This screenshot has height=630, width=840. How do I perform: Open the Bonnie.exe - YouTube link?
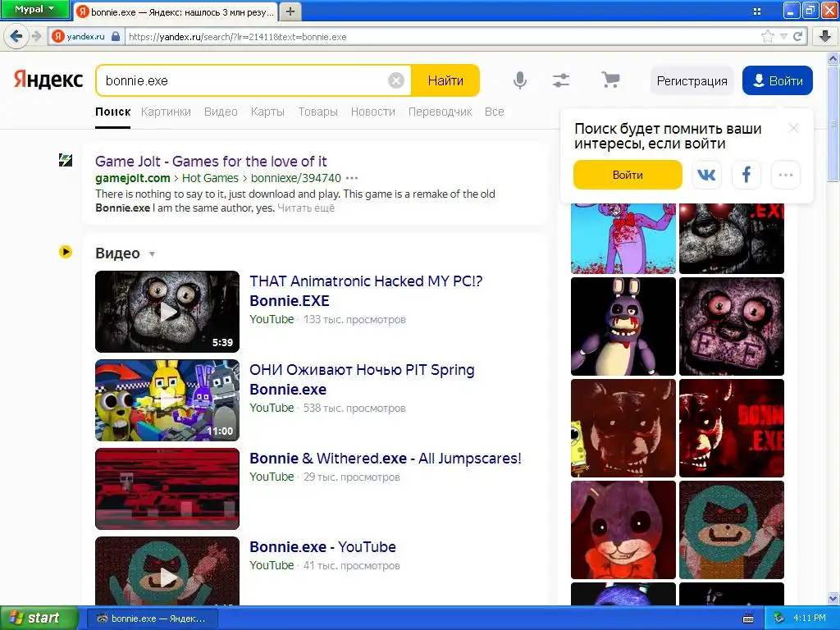pyautogui.click(x=322, y=547)
